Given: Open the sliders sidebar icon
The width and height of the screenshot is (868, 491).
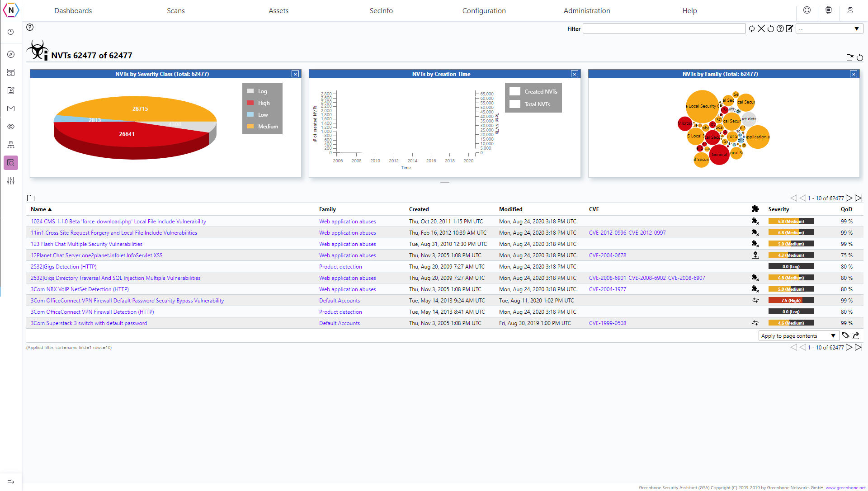Looking at the screenshot, I should (11, 181).
